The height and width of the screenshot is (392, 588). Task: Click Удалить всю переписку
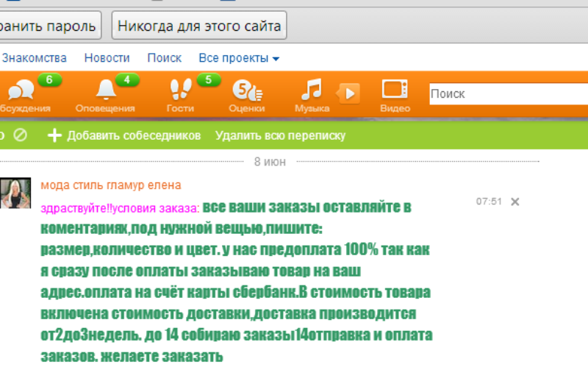pyautogui.click(x=280, y=135)
